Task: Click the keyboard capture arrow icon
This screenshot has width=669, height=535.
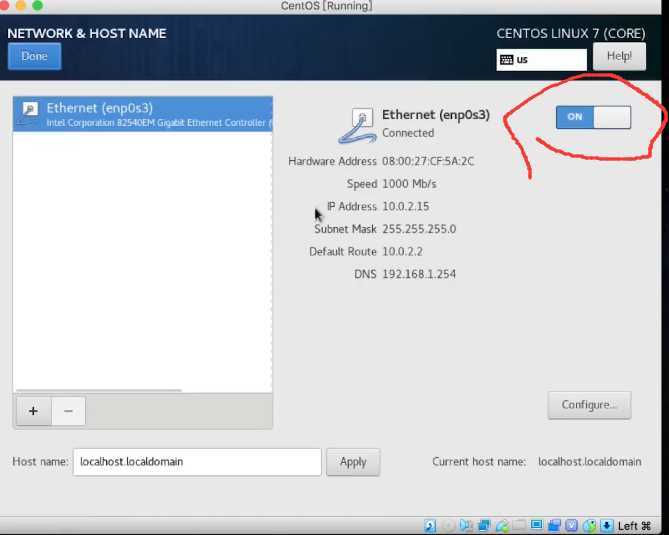Action: tap(607, 526)
